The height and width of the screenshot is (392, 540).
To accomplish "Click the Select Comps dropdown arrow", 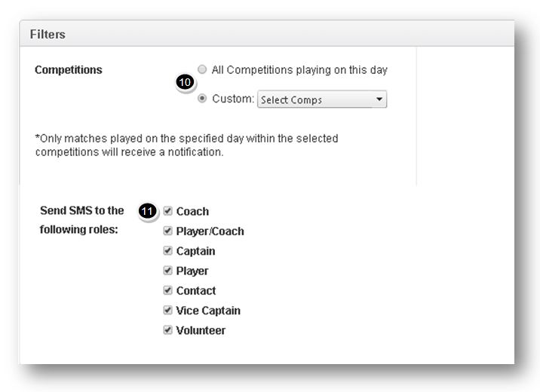I will [x=379, y=99].
